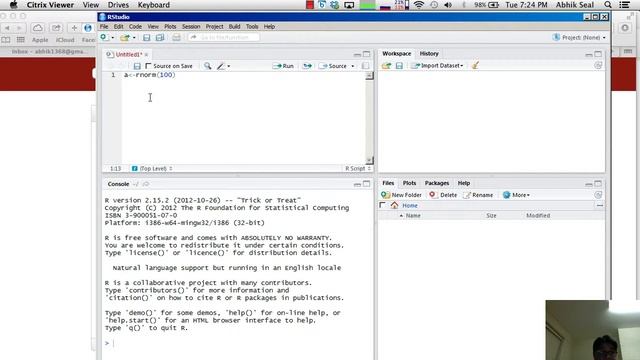Clear the workspace with the broom icon
This screenshot has width=640, height=360.
click(x=475, y=65)
